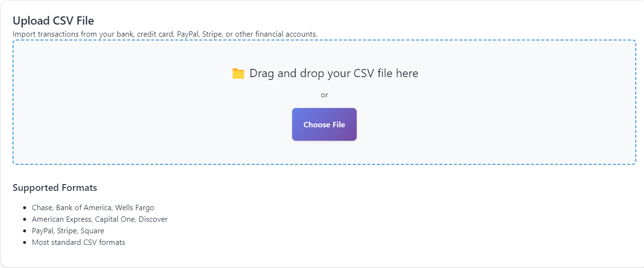The height and width of the screenshot is (268, 644).
Task: Click 'Stripe' in the Supported Formats list
Action: coord(68,231)
